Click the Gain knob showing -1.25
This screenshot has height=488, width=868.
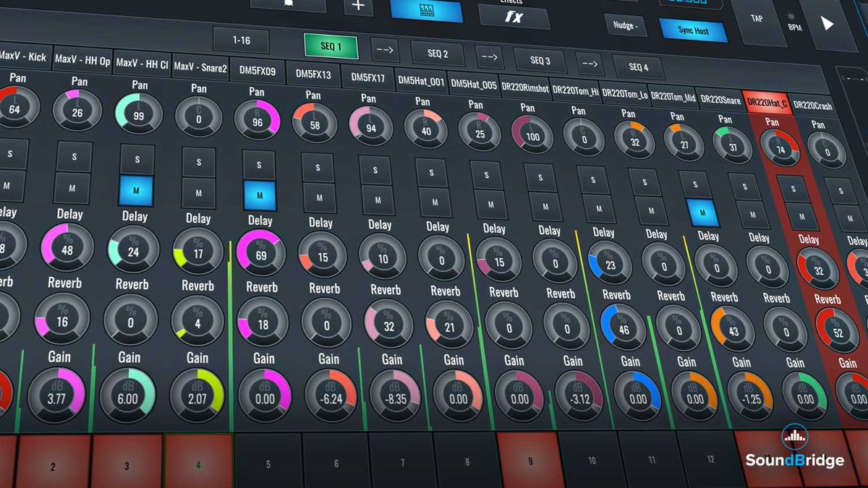[750, 396]
